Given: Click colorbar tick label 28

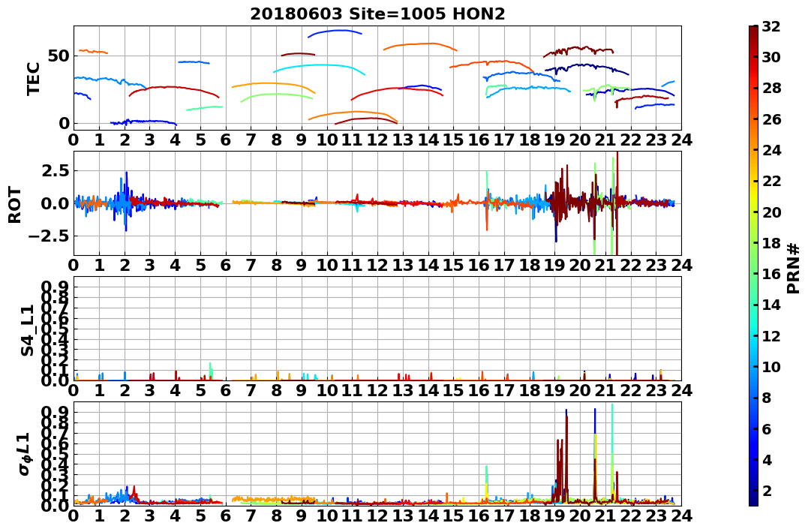Looking at the screenshot, I should click(771, 88).
